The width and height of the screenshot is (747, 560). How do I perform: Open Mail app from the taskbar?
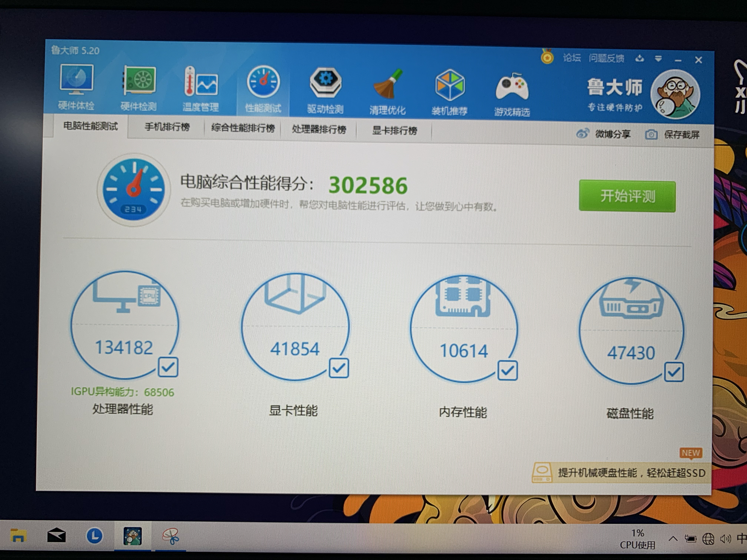(x=56, y=535)
